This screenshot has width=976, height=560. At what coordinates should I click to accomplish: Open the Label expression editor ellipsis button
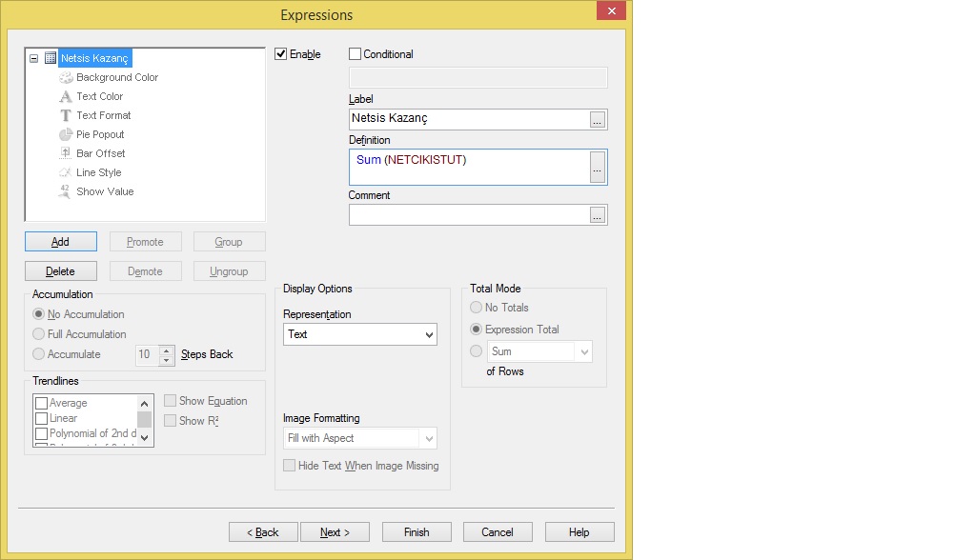coord(597,119)
